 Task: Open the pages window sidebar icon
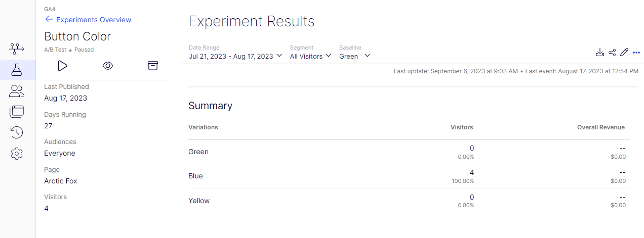[17, 112]
